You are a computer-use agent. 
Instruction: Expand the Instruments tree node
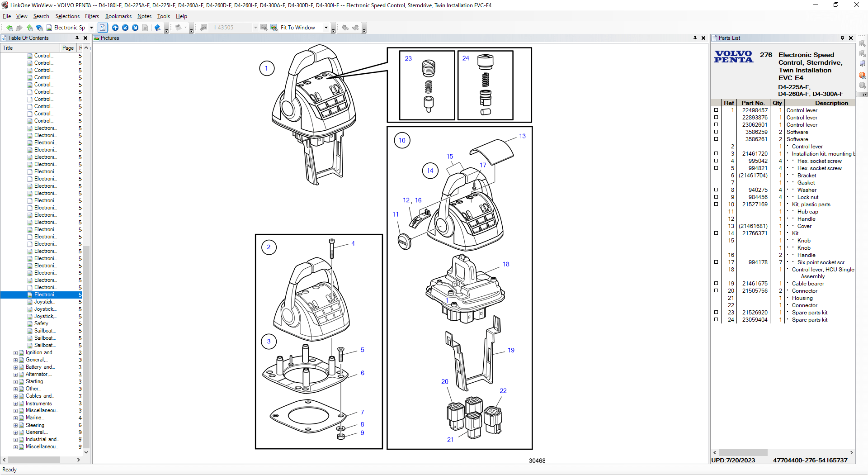tap(15, 404)
